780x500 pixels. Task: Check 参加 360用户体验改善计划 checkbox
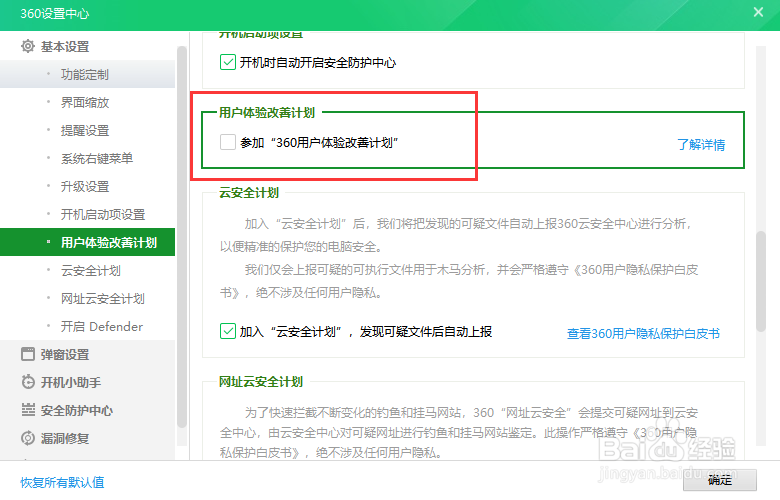(228, 142)
